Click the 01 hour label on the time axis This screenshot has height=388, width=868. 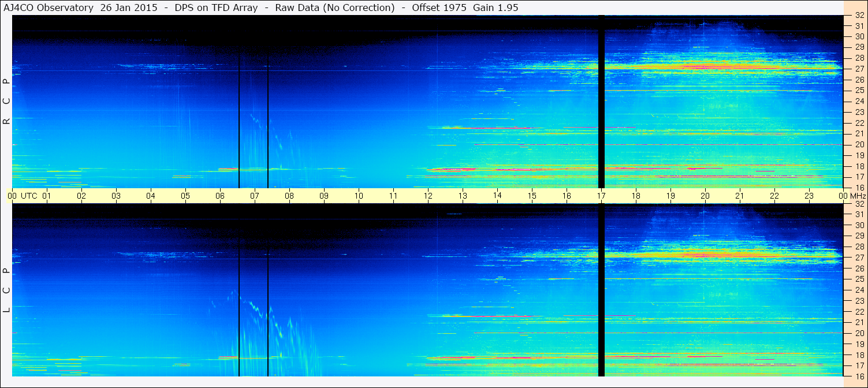point(47,196)
